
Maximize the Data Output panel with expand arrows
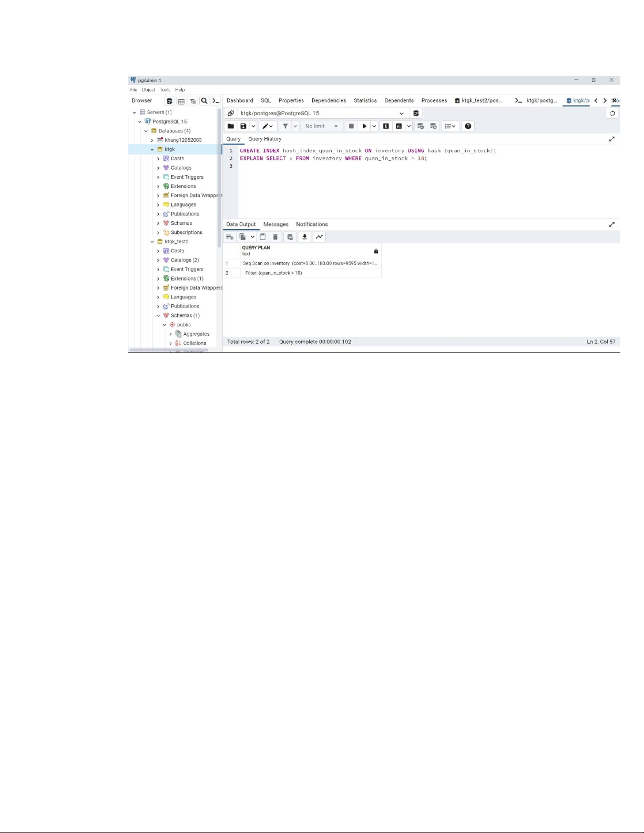(x=612, y=224)
